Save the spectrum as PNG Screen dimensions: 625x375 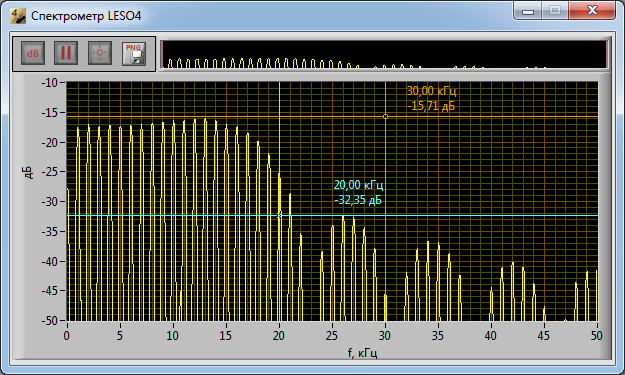pyautogui.click(x=134, y=54)
